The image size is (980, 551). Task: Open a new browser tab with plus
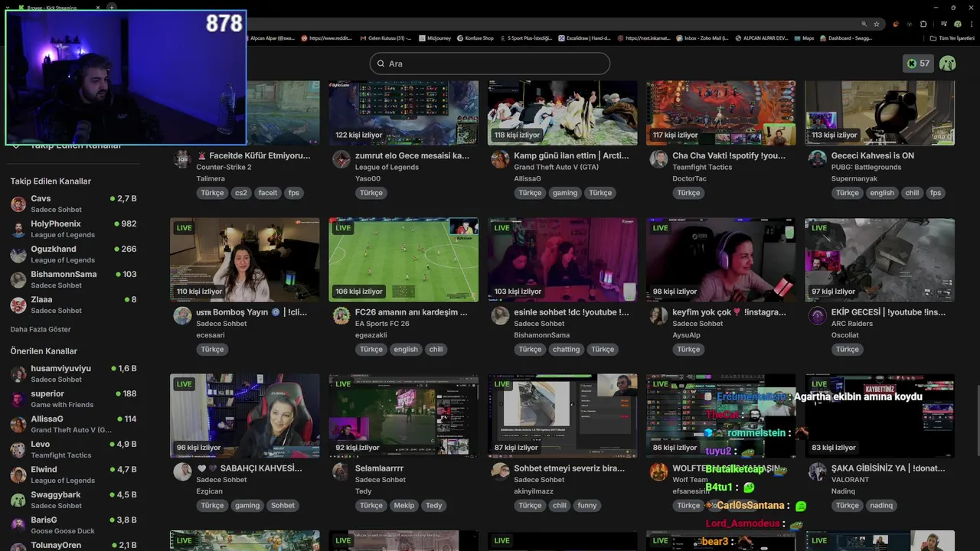(x=112, y=8)
